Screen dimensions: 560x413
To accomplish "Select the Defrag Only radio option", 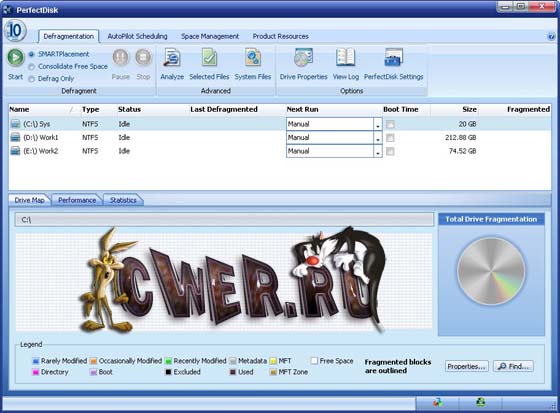I will [x=32, y=79].
